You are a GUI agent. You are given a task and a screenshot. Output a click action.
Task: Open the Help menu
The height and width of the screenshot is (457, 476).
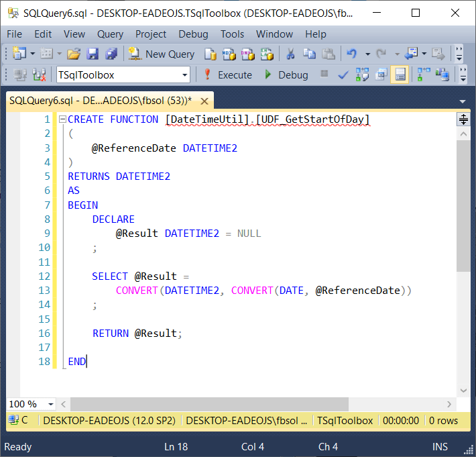tap(316, 34)
